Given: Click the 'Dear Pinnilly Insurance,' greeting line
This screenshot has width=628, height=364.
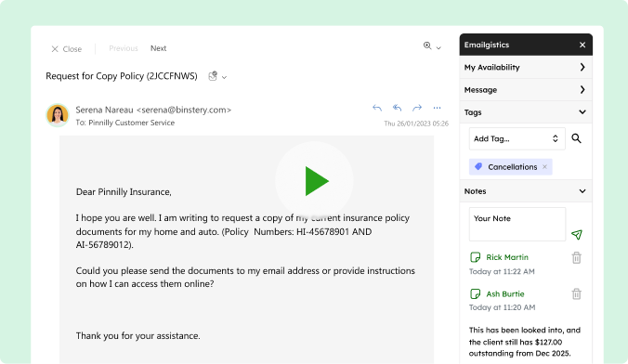Looking at the screenshot, I should tap(124, 192).
